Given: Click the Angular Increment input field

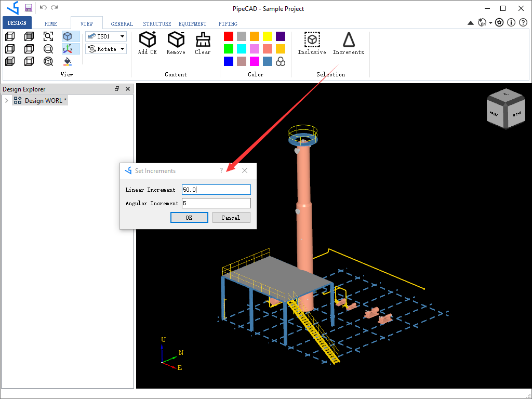Looking at the screenshot, I should pyautogui.click(x=216, y=203).
